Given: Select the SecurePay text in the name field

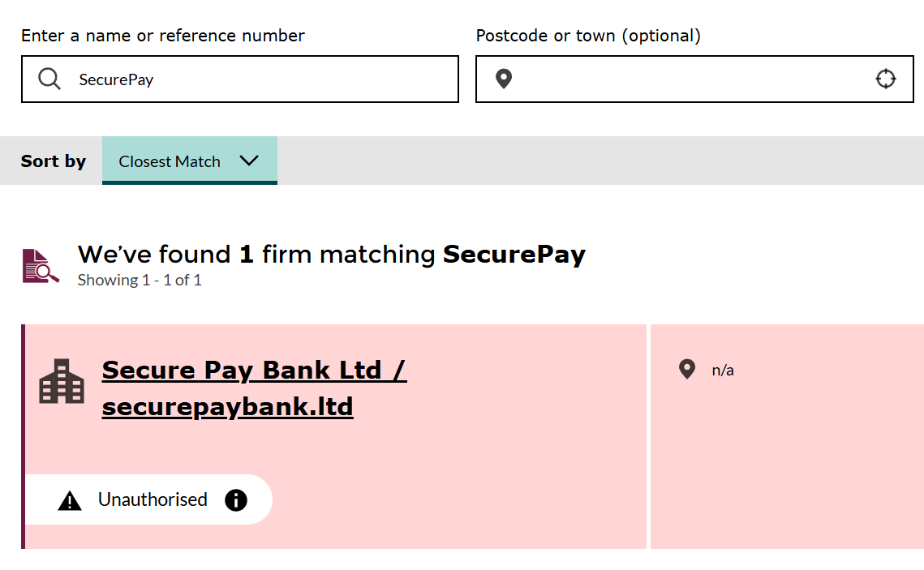Looking at the screenshot, I should [x=116, y=78].
